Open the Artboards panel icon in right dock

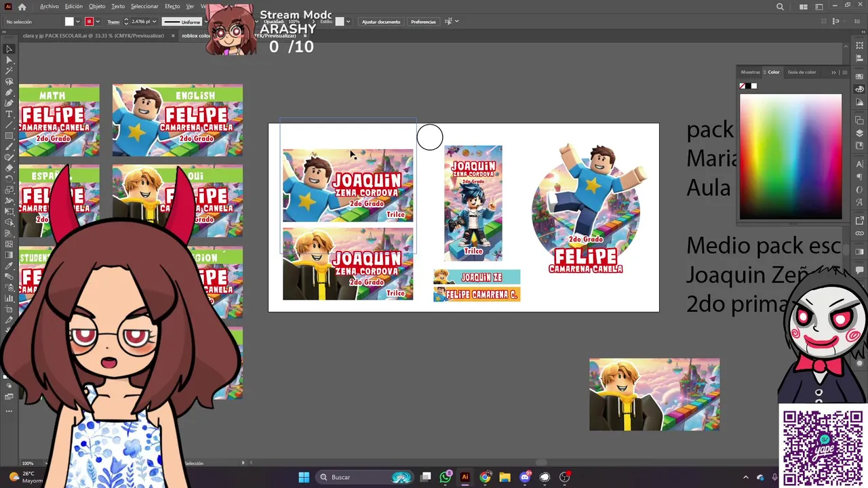(x=860, y=45)
